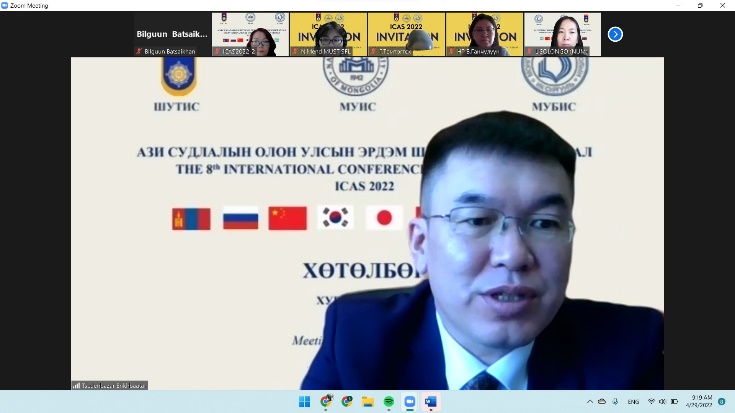This screenshot has width=735, height=413.
Task: Open the Windows Start menu
Action: pos(304,402)
